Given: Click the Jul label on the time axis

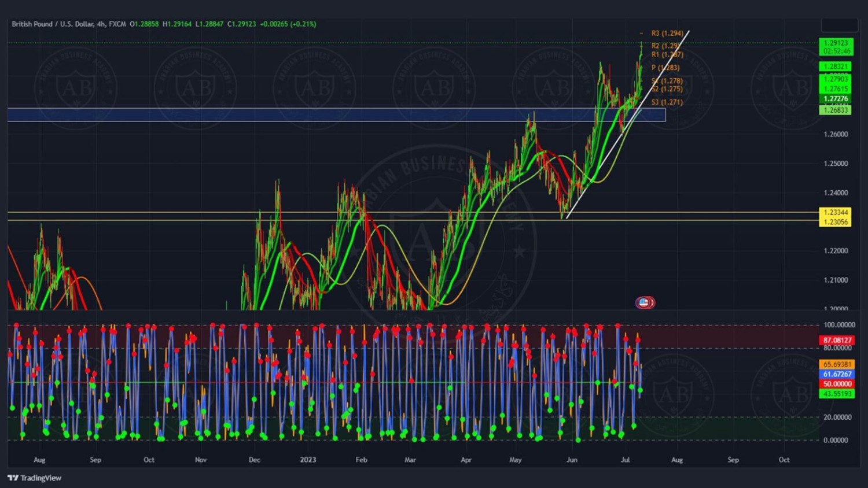Looking at the screenshot, I should tap(625, 460).
